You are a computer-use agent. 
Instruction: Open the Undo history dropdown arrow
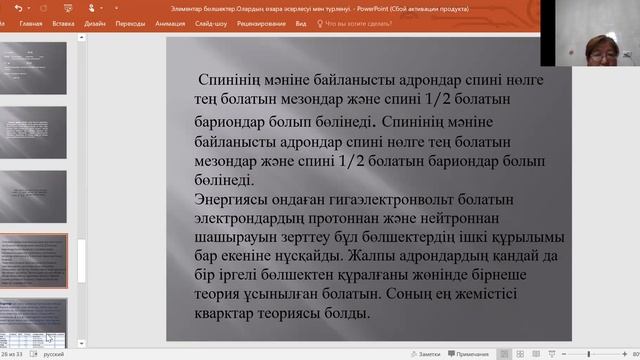pos(29,8)
